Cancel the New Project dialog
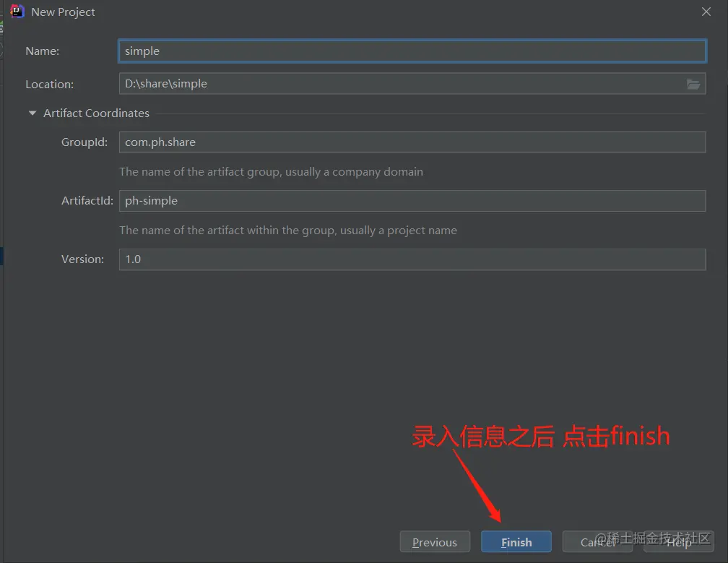This screenshot has width=728, height=563. pyautogui.click(x=597, y=541)
